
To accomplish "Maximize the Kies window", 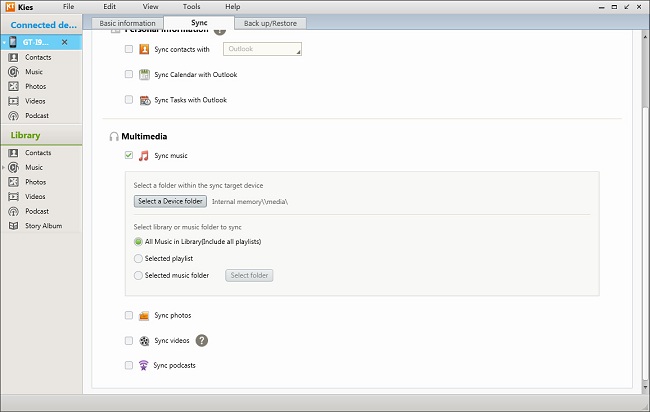I will (614, 7).
